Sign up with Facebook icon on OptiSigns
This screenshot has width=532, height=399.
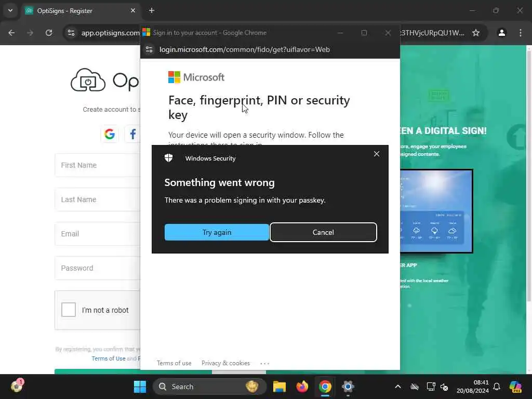132,134
